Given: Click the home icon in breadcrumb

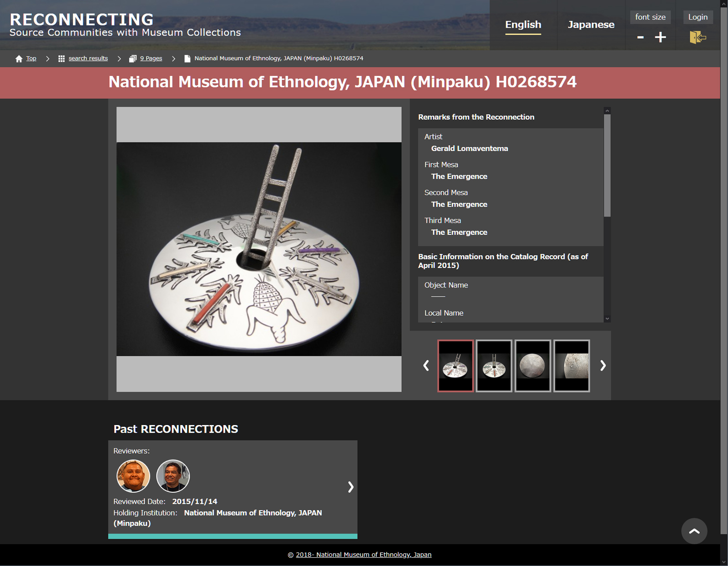Looking at the screenshot, I should [x=19, y=59].
